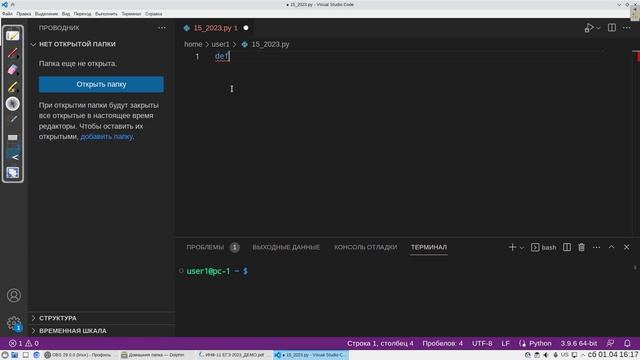Click the 3.9.6 64-bit interpreter selector
The image size is (640, 360).
pyautogui.click(x=578, y=343)
